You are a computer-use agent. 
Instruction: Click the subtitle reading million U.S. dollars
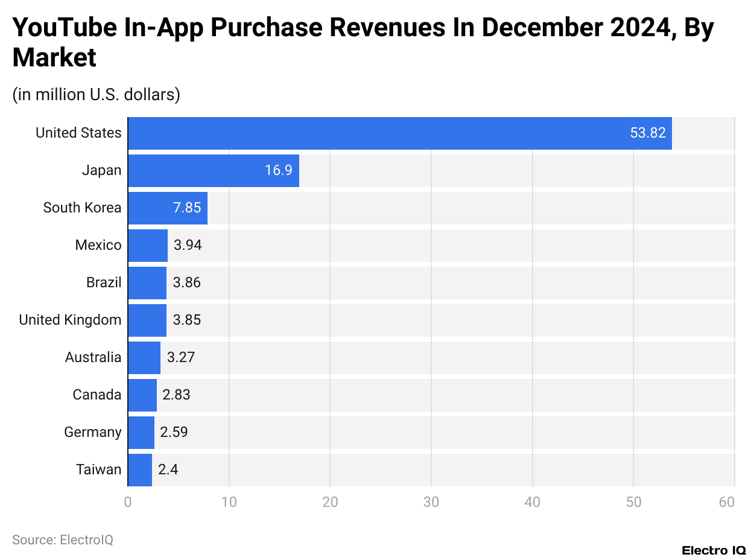click(97, 95)
